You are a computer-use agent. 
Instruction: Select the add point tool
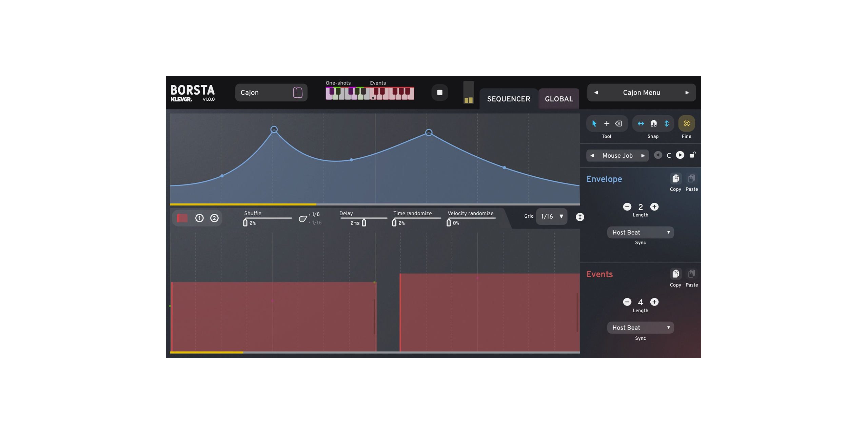(607, 123)
